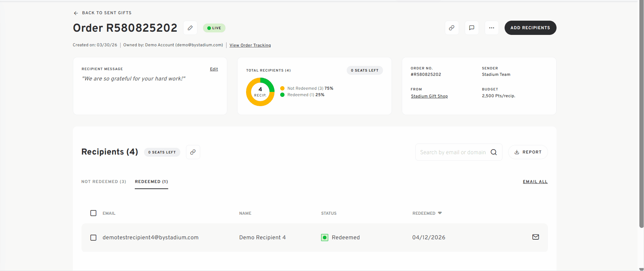Copy link icon beside Recipients heading
644x271 pixels.
193,152
